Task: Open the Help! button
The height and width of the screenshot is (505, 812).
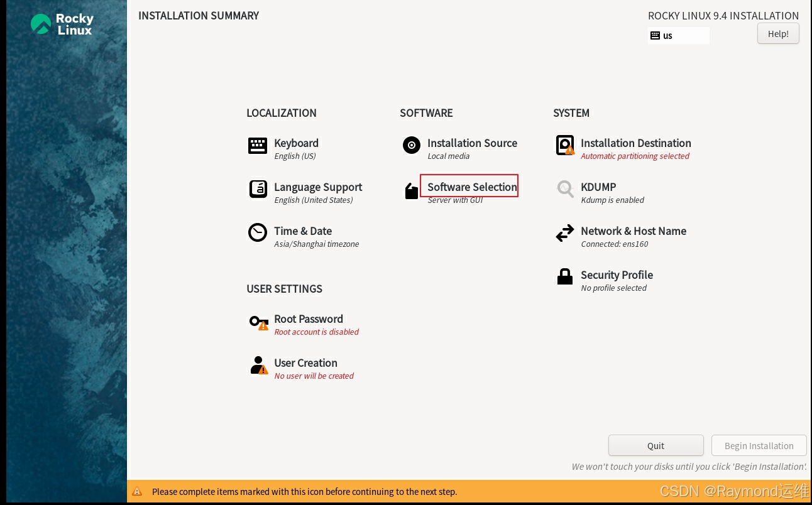Action: click(778, 34)
